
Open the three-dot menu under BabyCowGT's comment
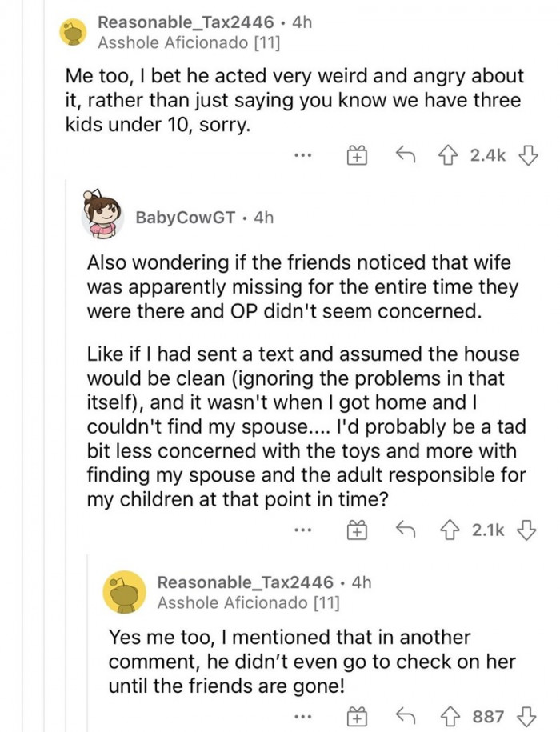(302, 530)
